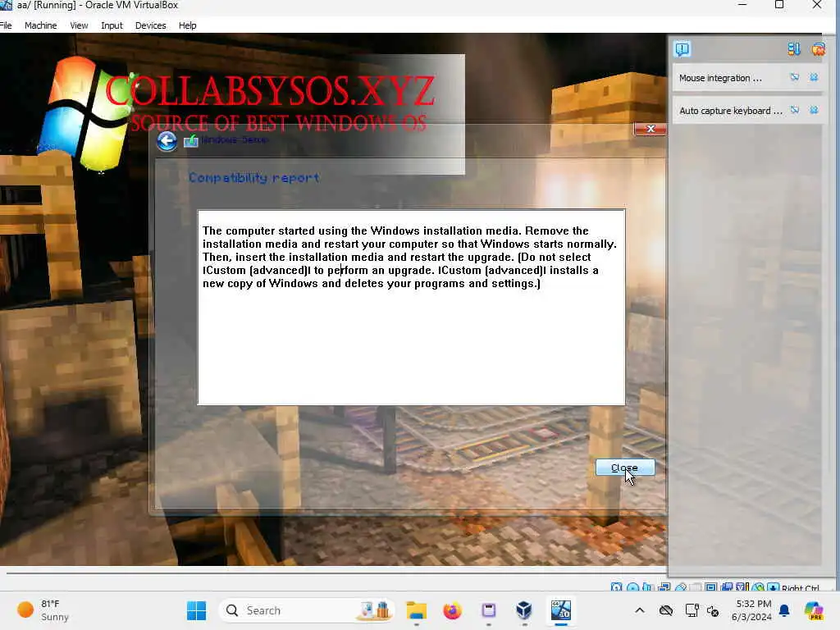Open the Windows notification bell

[784, 610]
